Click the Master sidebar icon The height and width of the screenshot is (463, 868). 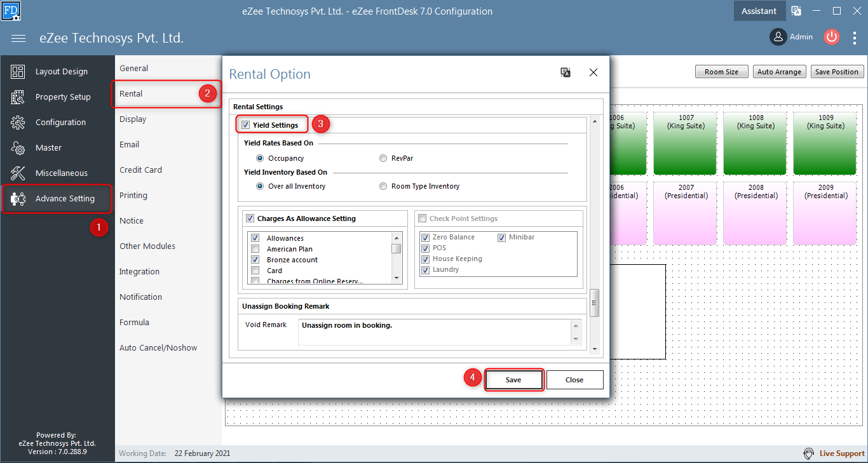[18, 148]
